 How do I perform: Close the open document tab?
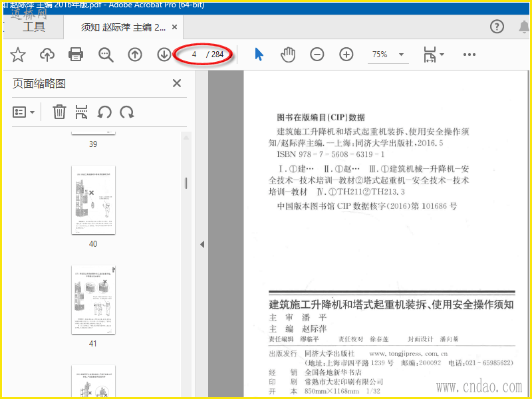coord(174,27)
